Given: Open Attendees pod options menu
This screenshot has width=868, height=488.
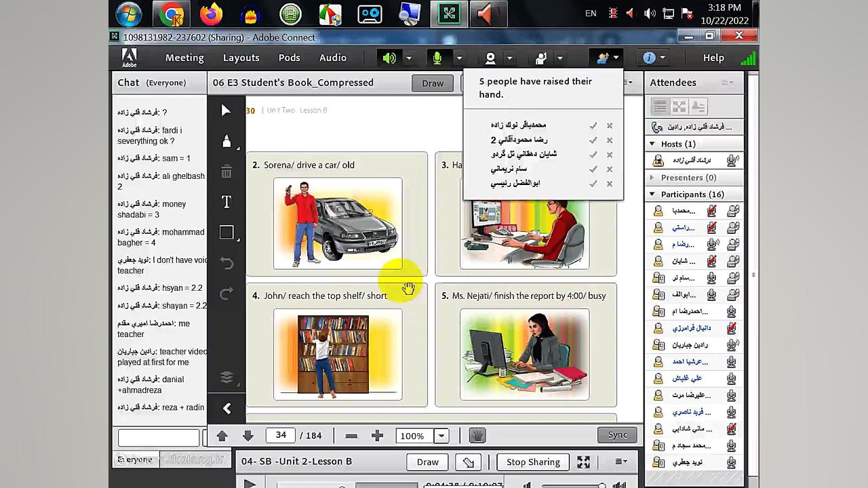Looking at the screenshot, I should tap(728, 83).
